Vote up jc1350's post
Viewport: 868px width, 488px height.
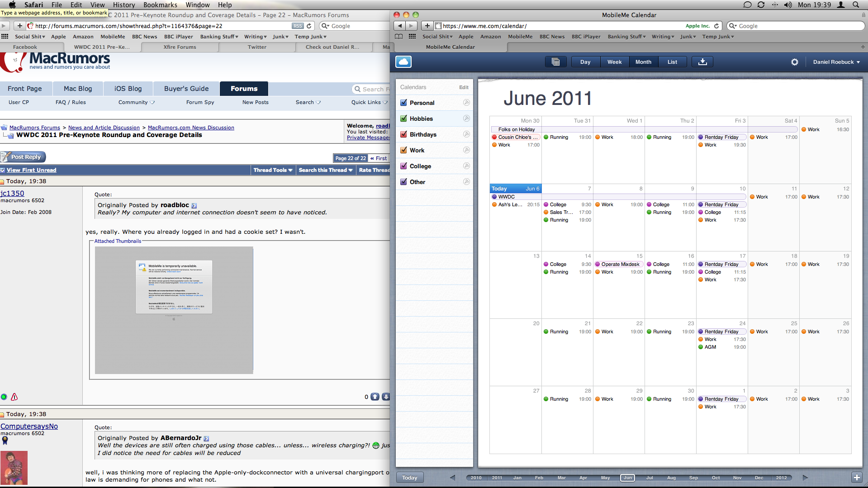click(x=375, y=397)
